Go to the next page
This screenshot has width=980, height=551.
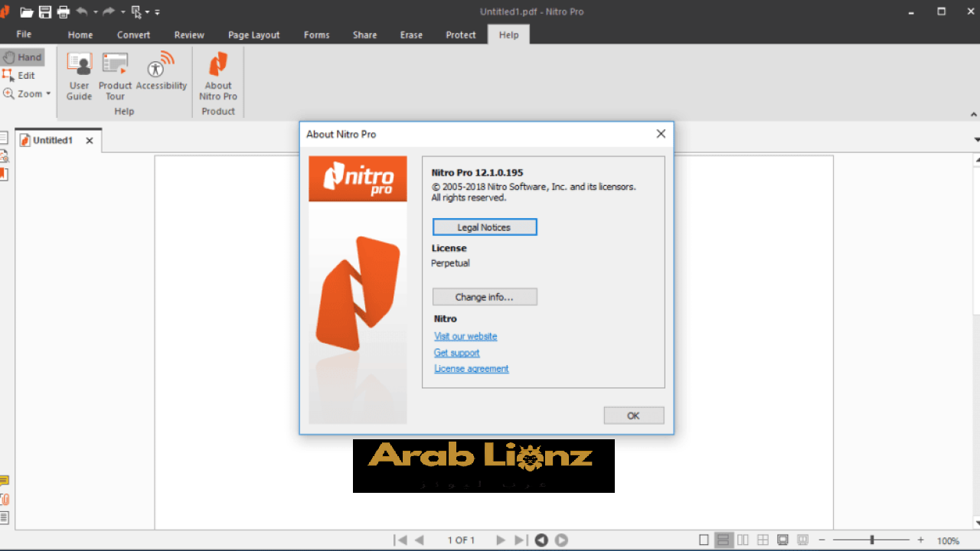point(501,540)
